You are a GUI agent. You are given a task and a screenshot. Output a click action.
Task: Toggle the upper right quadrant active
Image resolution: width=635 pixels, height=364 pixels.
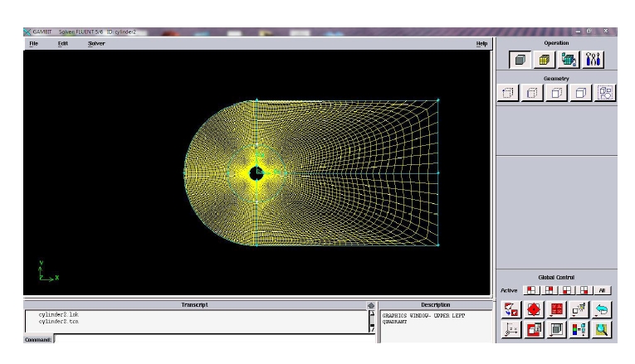coord(548,290)
